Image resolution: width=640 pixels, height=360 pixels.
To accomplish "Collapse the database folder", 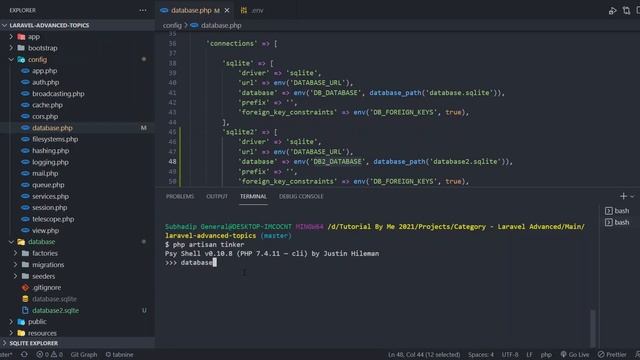I will [41, 242].
